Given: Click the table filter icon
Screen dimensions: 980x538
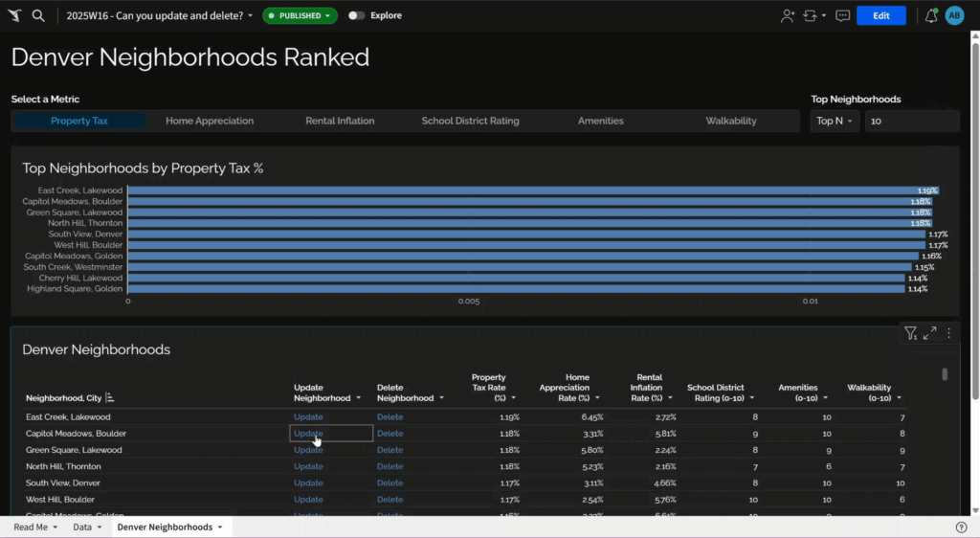Looking at the screenshot, I should coord(910,333).
